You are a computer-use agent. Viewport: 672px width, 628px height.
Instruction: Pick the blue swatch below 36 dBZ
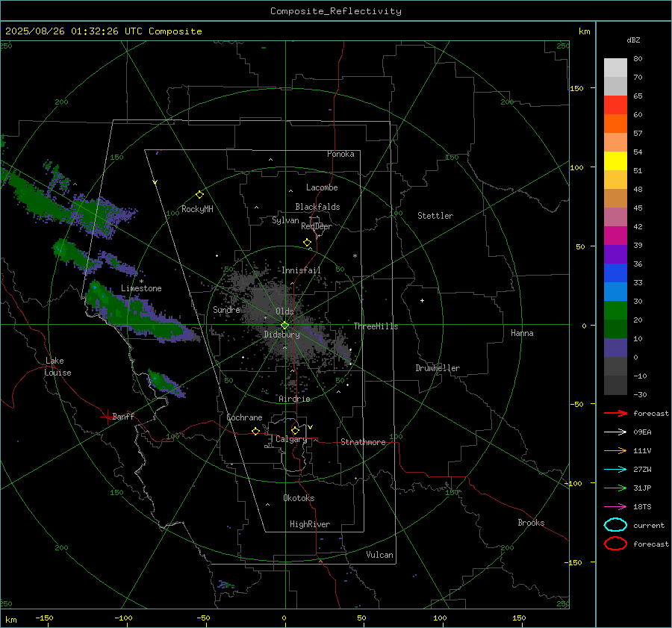[615, 273]
